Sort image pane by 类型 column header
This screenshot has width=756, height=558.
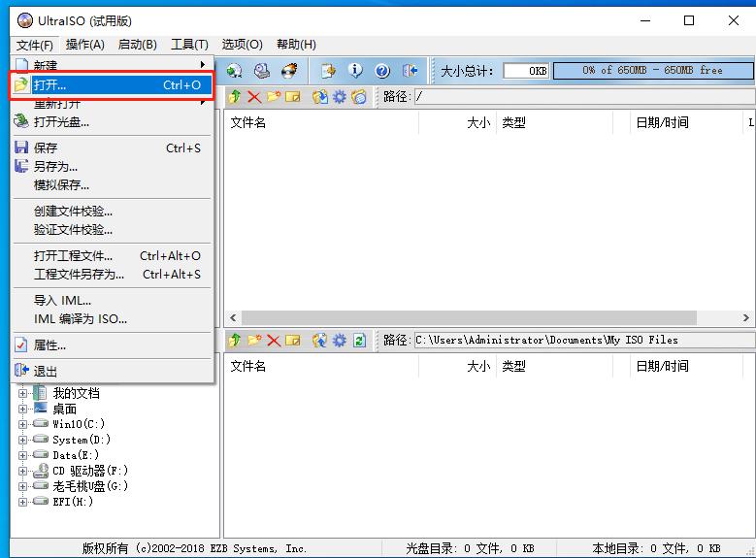[x=554, y=122]
